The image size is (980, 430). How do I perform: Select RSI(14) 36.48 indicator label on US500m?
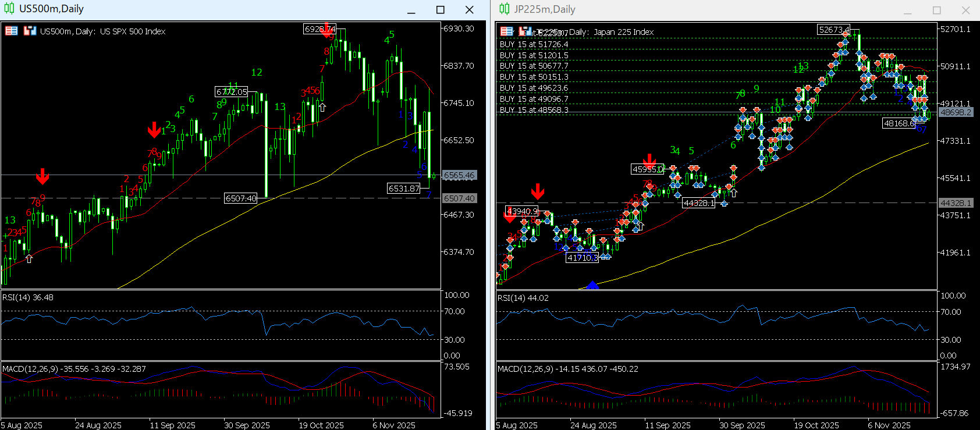(x=28, y=297)
